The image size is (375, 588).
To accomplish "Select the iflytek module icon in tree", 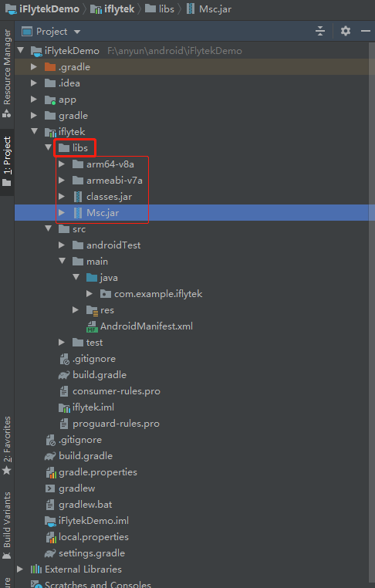I will tap(50, 132).
